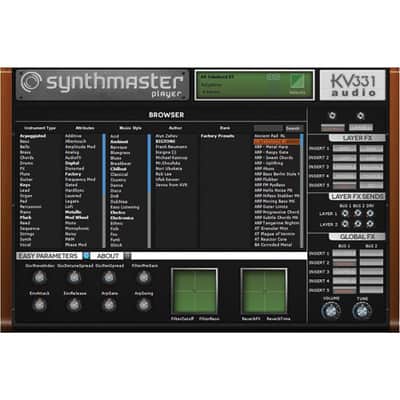400x400 pixels.
Task: Toggle the Easy Parameters panel indicator
Action: (x=86, y=256)
